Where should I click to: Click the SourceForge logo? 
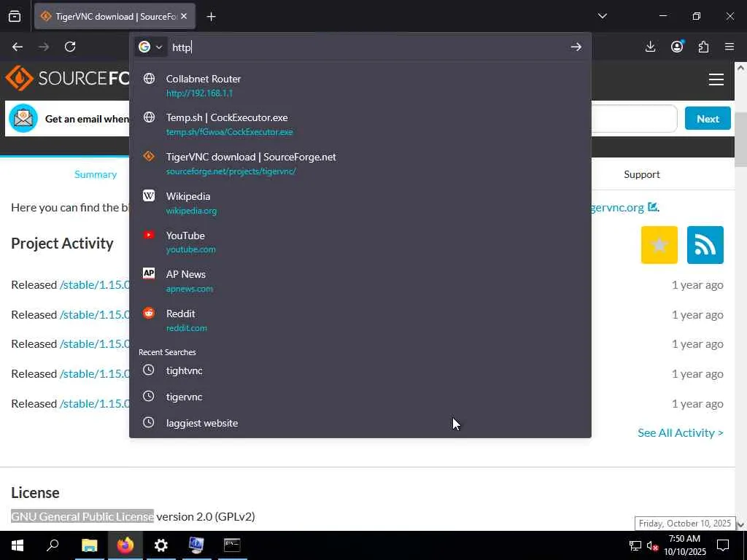(x=66, y=78)
